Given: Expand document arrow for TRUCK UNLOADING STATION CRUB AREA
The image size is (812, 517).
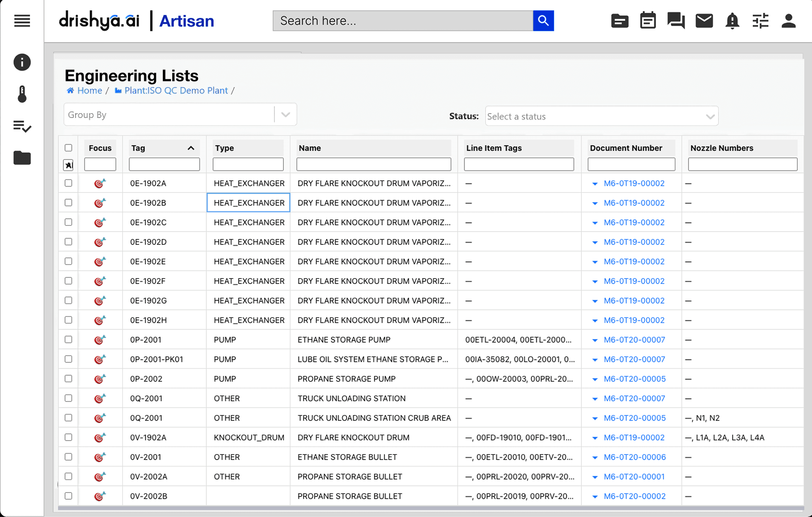Looking at the screenshot, I should pyautogui.click(x=595, y=418).
